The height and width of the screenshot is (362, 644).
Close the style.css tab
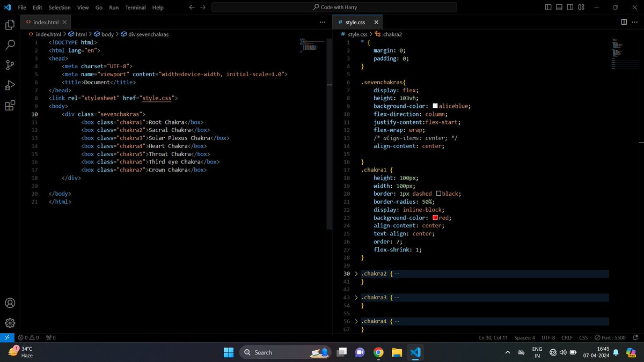click(x=376, y=22)
